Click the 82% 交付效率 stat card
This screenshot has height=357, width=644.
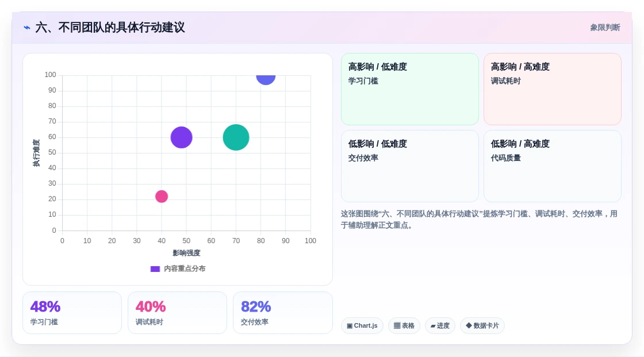click(282, 313)
